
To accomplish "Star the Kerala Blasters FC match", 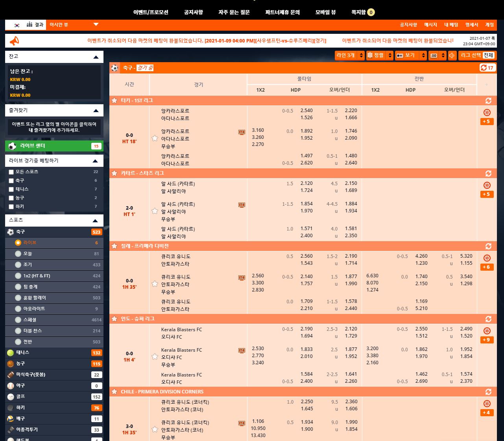I will click(x=155, y=356).
